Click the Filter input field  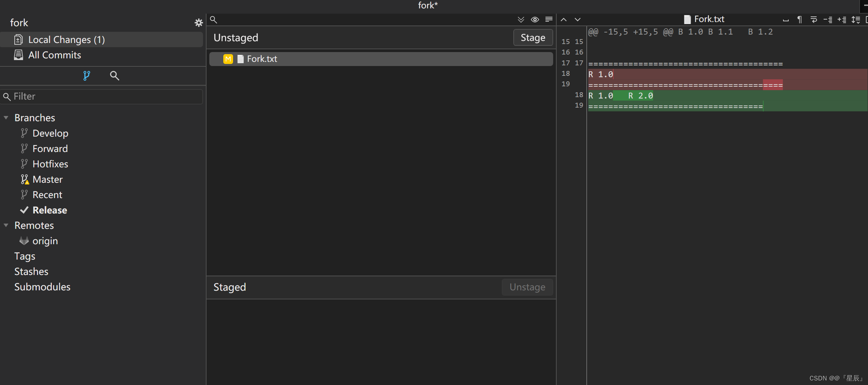(x=105, y=96)
